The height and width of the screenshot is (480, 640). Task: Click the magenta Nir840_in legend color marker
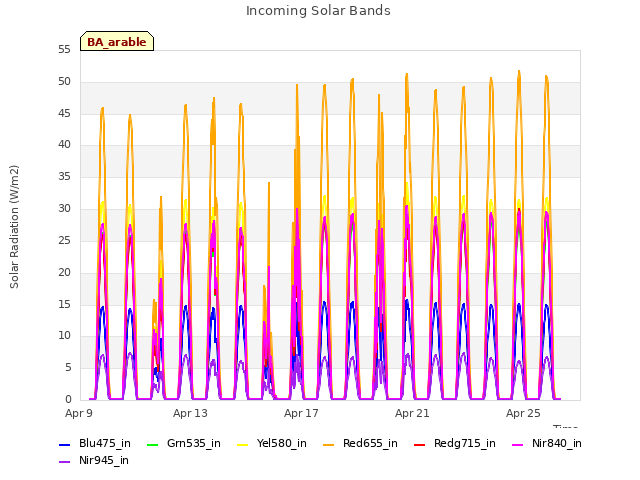coord(517,444)
